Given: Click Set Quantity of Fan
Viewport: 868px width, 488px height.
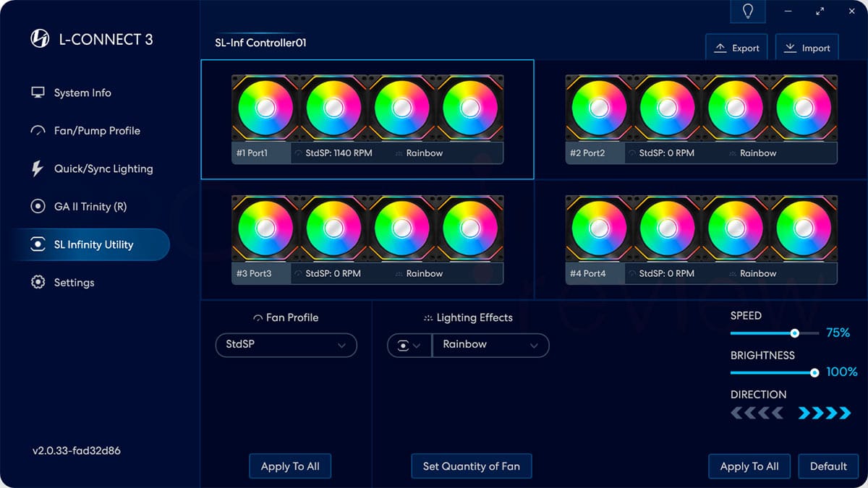Looking at the screenshot, I should click(472, 466).
